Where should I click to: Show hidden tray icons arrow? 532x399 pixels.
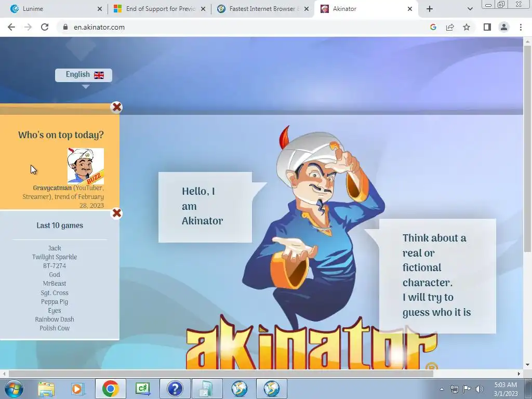(x=442, y=389)
